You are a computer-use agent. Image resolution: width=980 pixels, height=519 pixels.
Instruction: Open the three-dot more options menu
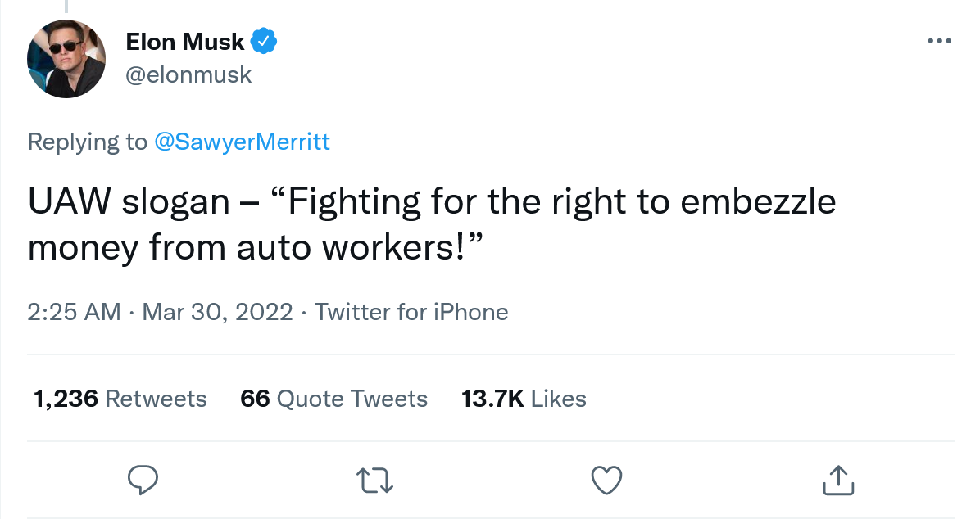pyautogui.click(x=939, y=41)
